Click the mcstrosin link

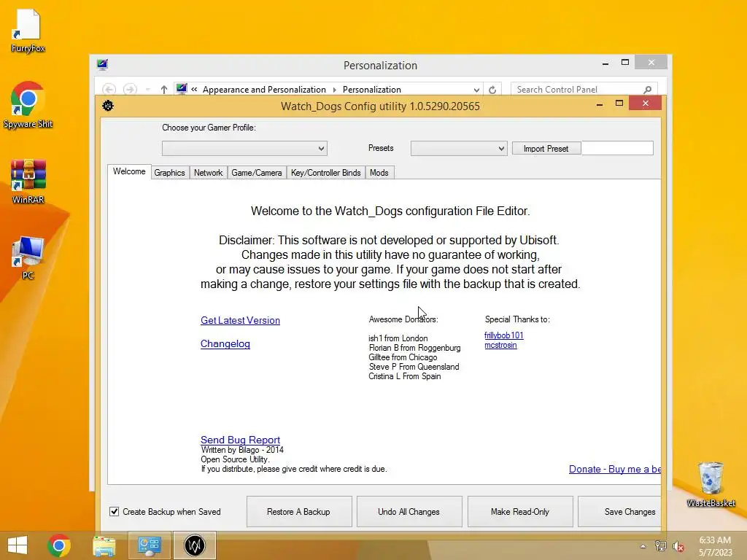point(500,345)
